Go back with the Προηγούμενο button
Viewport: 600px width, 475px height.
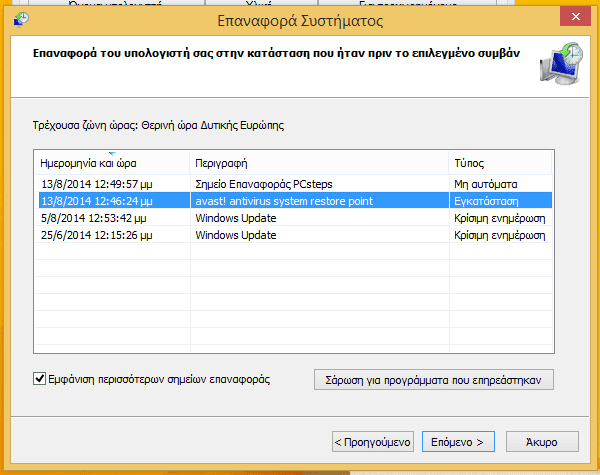372,440
